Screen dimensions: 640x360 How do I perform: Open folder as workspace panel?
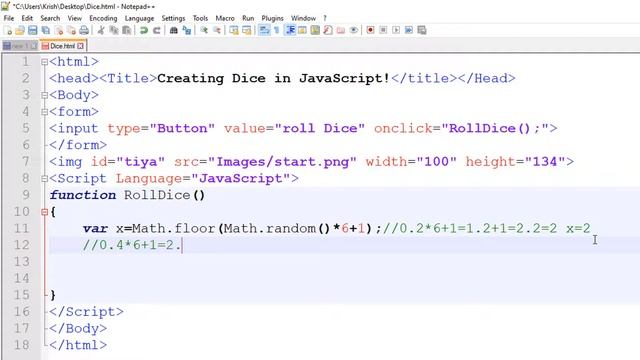click(341, 30)
